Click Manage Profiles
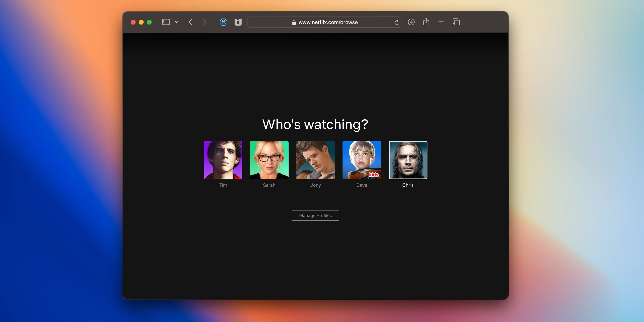 [x=315, y=215]
